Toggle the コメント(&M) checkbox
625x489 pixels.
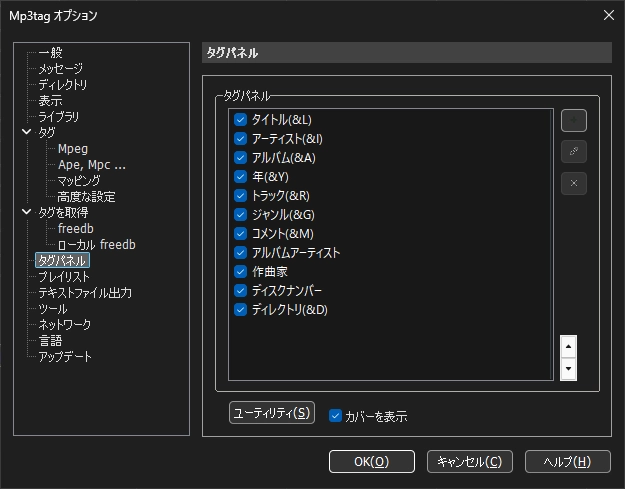(x=240, y=234)
